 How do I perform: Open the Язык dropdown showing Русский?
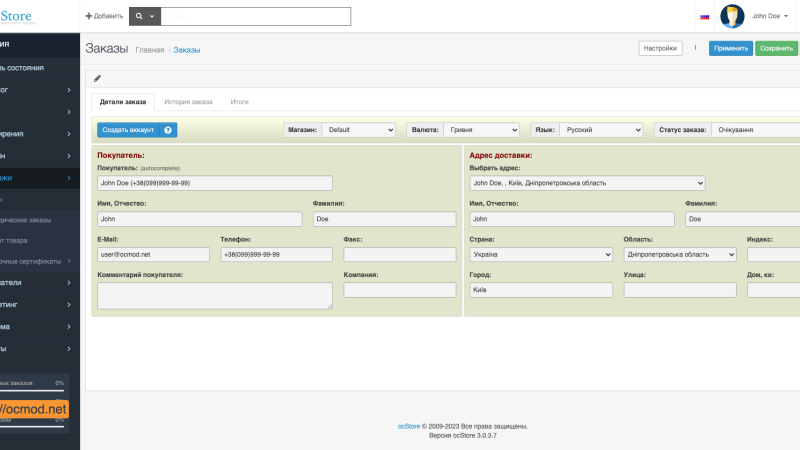coord(601,130)
